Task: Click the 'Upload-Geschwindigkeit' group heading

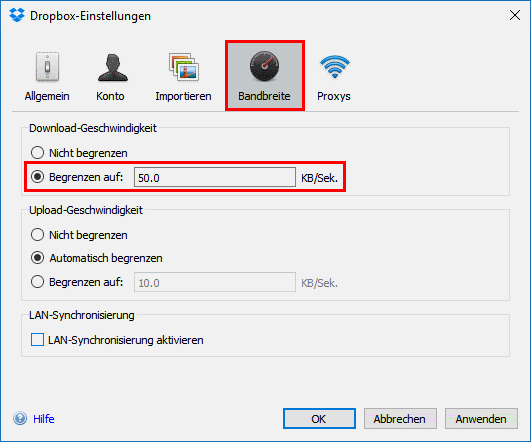Action: click(86, 210)
